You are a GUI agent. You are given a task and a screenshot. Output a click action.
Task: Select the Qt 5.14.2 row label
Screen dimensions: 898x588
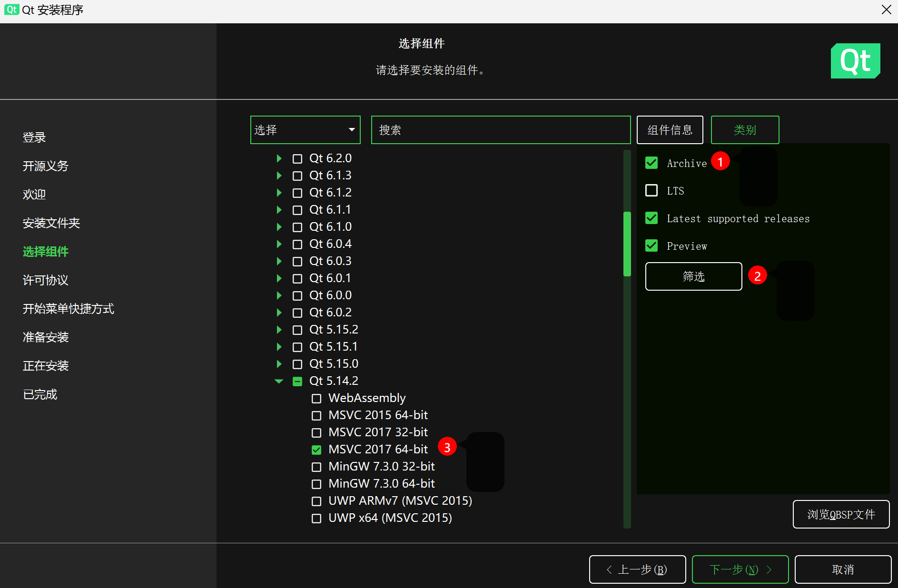click(x=334, y=381)
